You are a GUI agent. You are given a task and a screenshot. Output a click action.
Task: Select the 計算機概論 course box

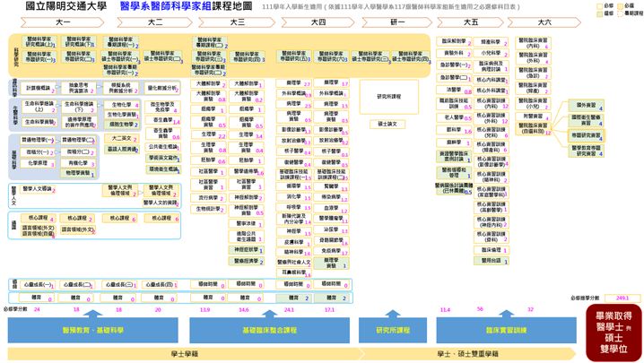[x=39, y=88]
